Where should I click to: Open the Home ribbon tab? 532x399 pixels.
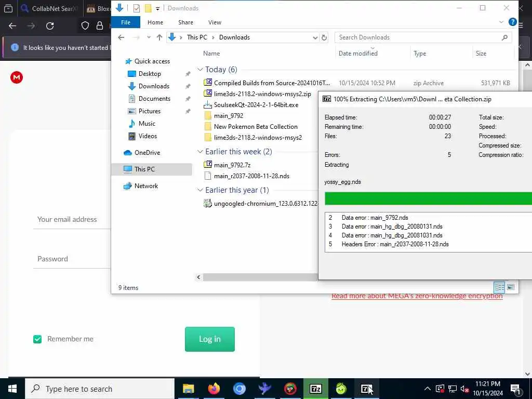[x=155, y=22]
